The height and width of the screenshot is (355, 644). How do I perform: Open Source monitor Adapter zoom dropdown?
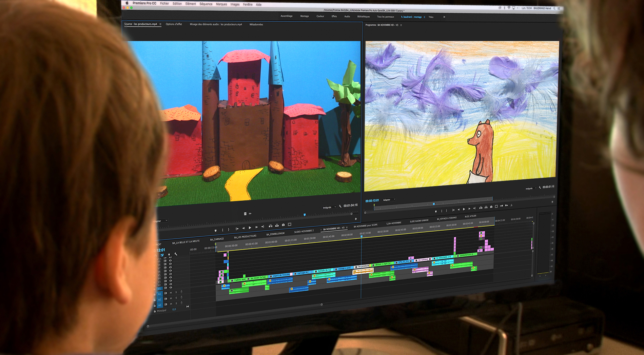pos(160,221)
